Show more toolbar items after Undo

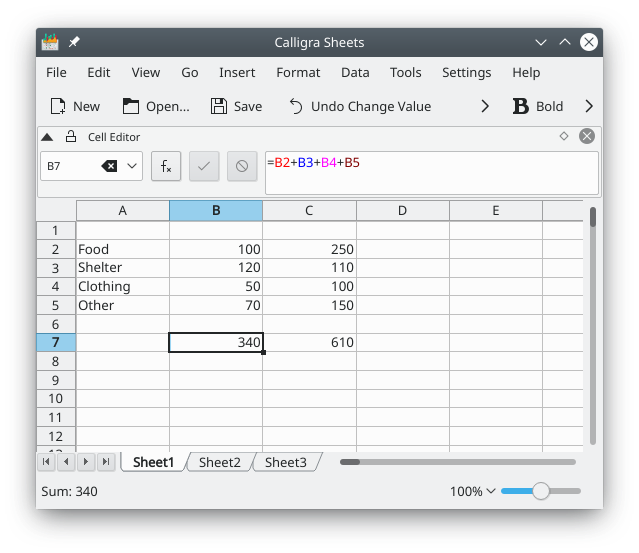click(485, 106)
